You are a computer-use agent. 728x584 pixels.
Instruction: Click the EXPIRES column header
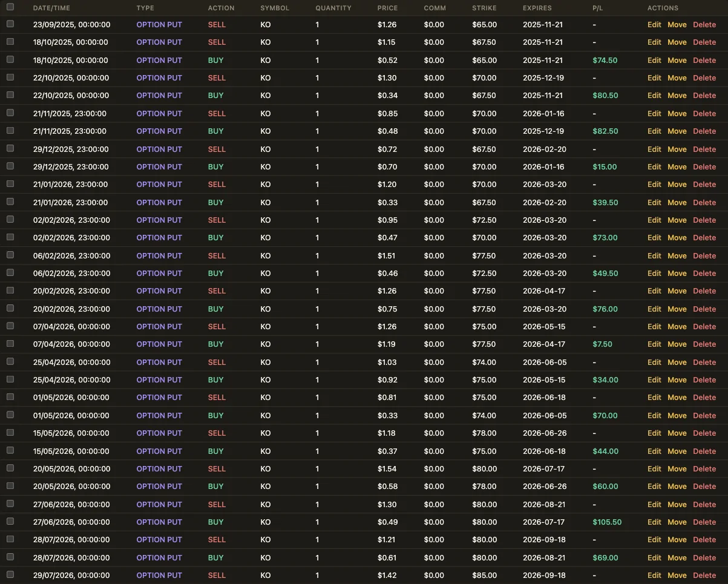[x=537, y=8]
